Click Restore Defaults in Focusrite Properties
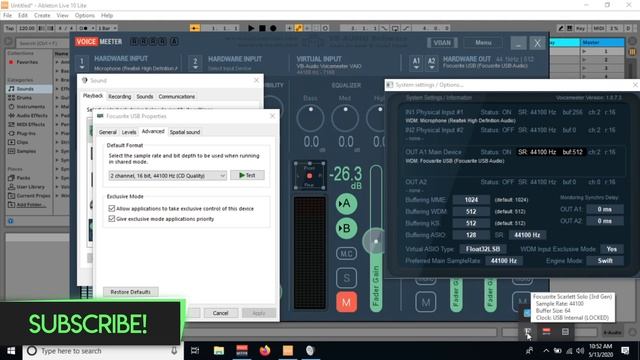640x360 pixels. pos(131,292)
